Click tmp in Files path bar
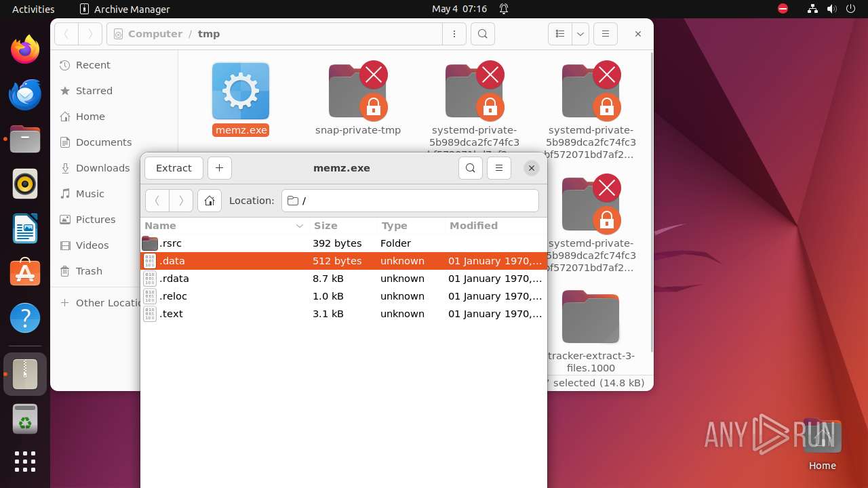Screen dimensions: 868x488 (x=209, y=34)
